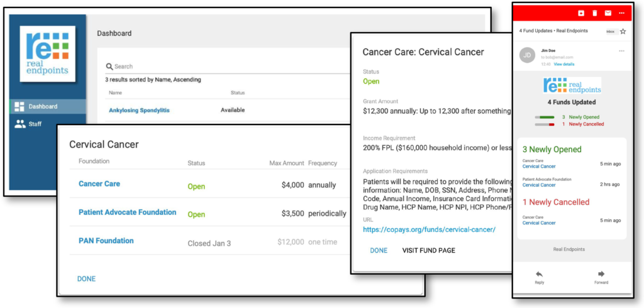The height and width of the screenshot is (308, 644).
Task: Click the Foundation column header
Action: (x=94, y=161)
